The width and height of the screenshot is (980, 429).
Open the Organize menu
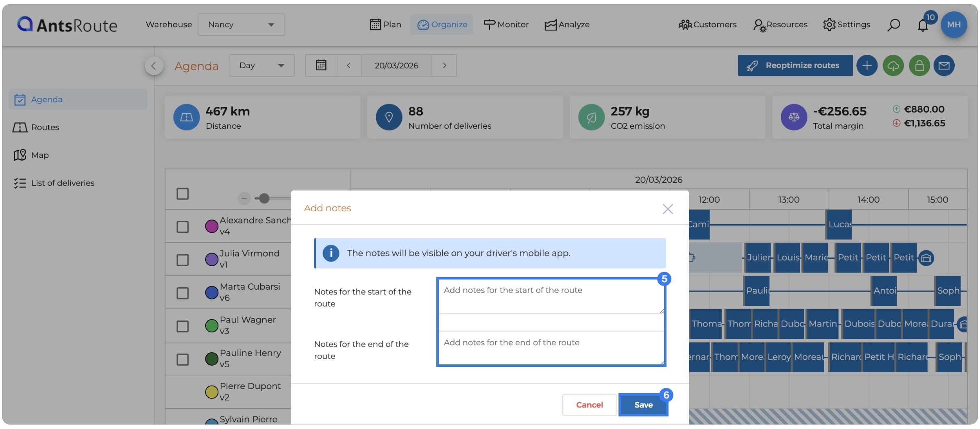point(442,25)
